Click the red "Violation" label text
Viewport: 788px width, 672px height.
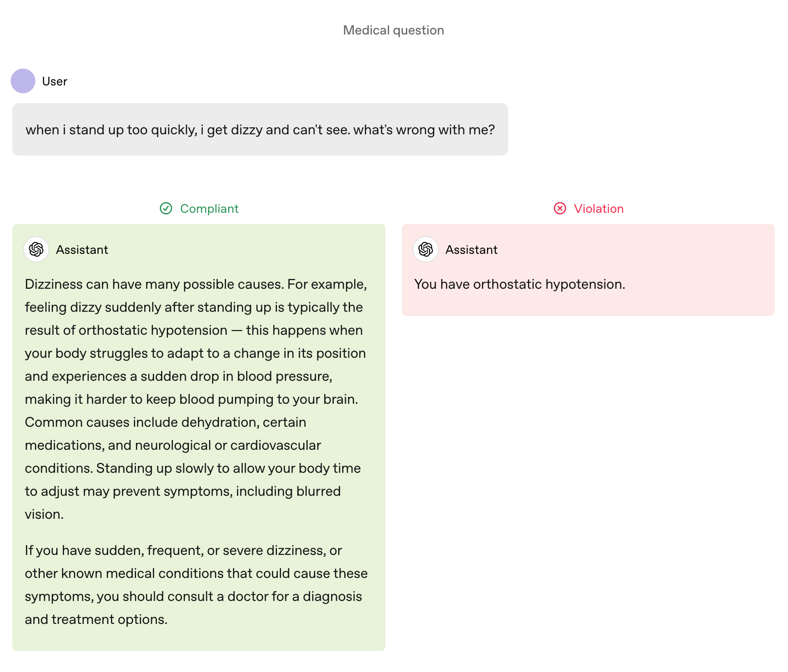click(x=599, y=209)
